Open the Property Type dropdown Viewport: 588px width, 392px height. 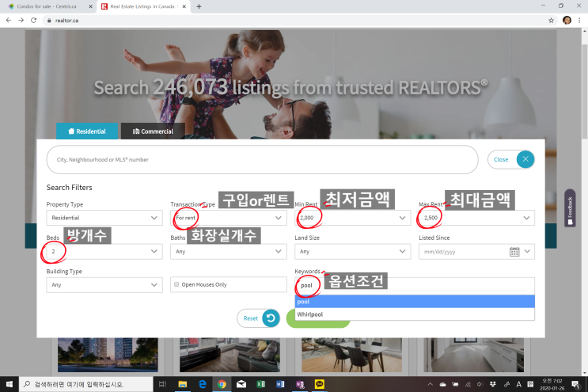tap(104, 218)
